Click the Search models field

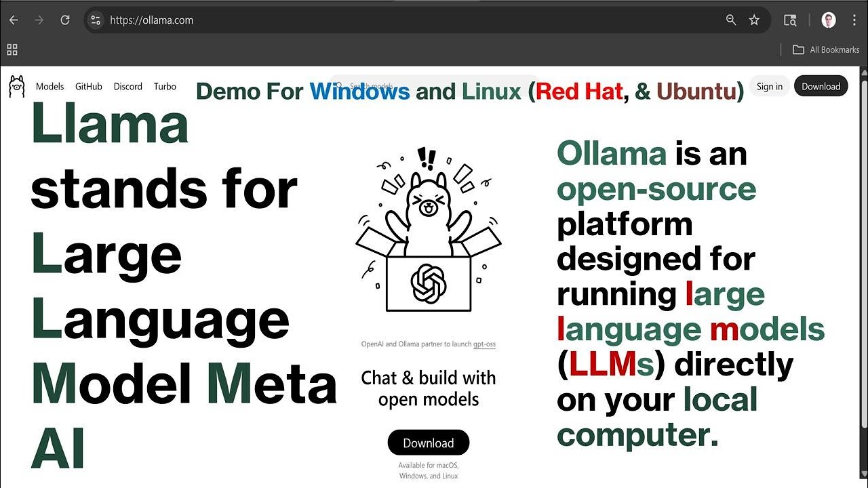[x=434, y=86]
